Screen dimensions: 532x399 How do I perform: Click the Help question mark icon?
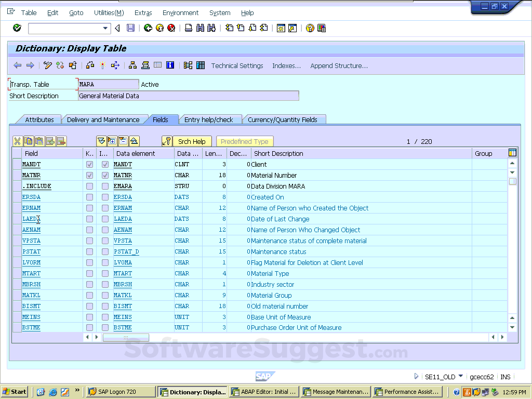[x=310, y=28]
